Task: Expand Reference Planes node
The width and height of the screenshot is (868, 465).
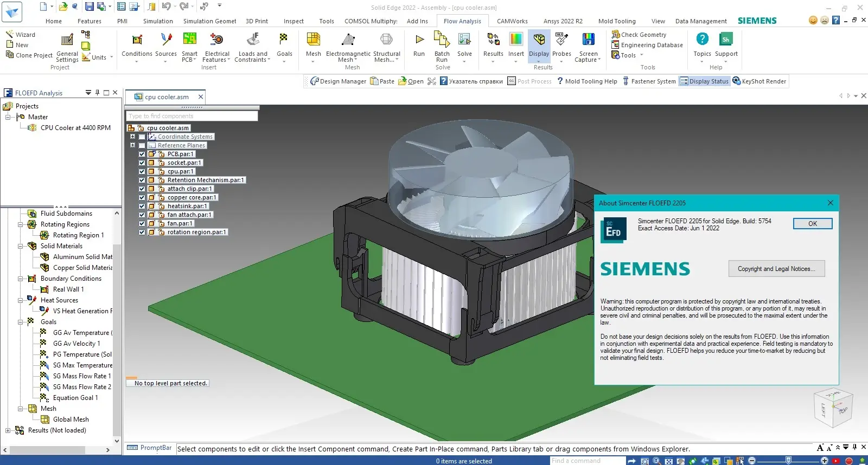Action: point(132,145)
